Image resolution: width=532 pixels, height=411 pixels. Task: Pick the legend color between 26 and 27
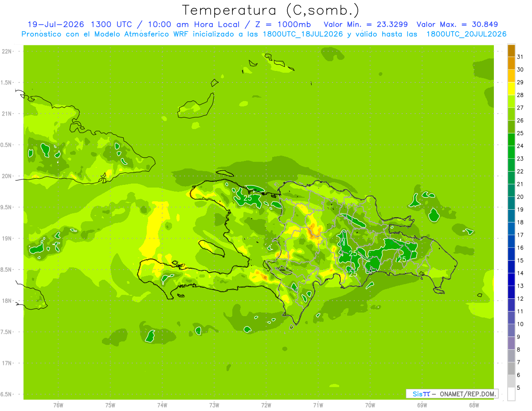(x=511, y=114)
